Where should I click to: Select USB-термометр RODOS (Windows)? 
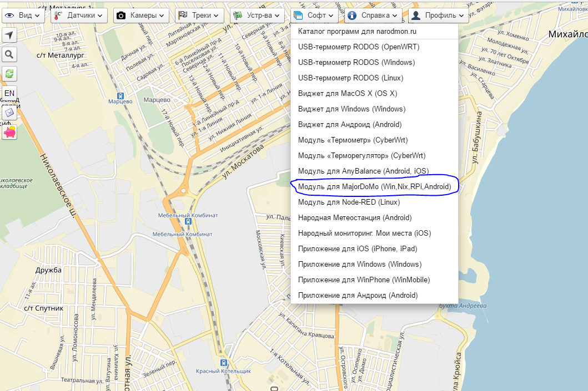374,62
